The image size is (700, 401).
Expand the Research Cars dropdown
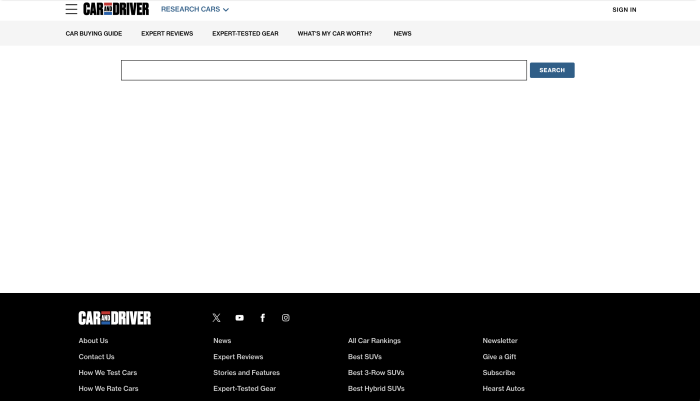[195, 9]
